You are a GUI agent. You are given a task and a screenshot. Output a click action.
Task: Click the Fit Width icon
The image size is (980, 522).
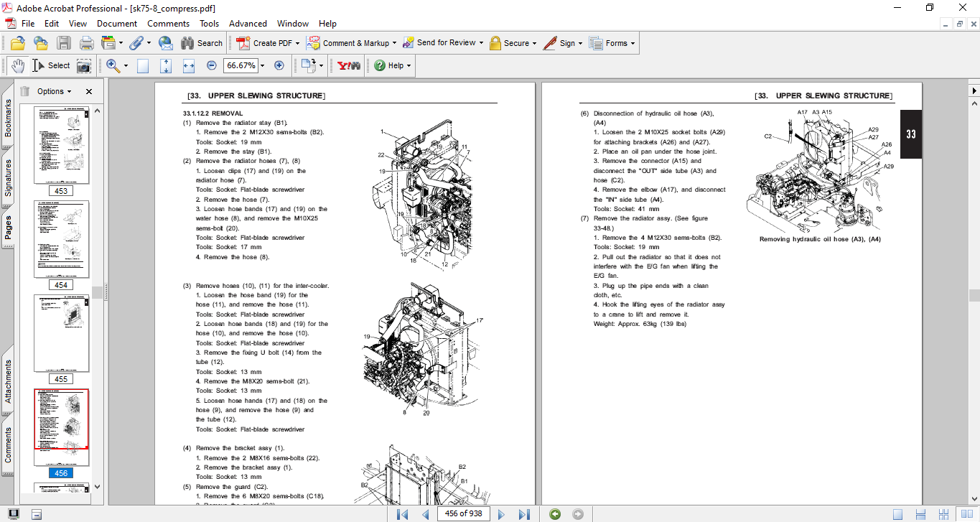189,65
